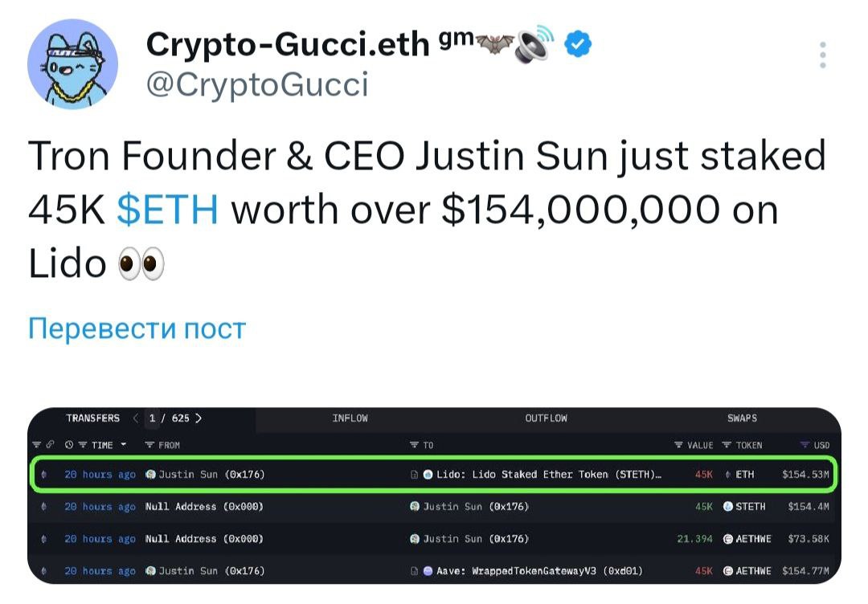Switch to the OUTFLOW tab

[x=546, y=418]
